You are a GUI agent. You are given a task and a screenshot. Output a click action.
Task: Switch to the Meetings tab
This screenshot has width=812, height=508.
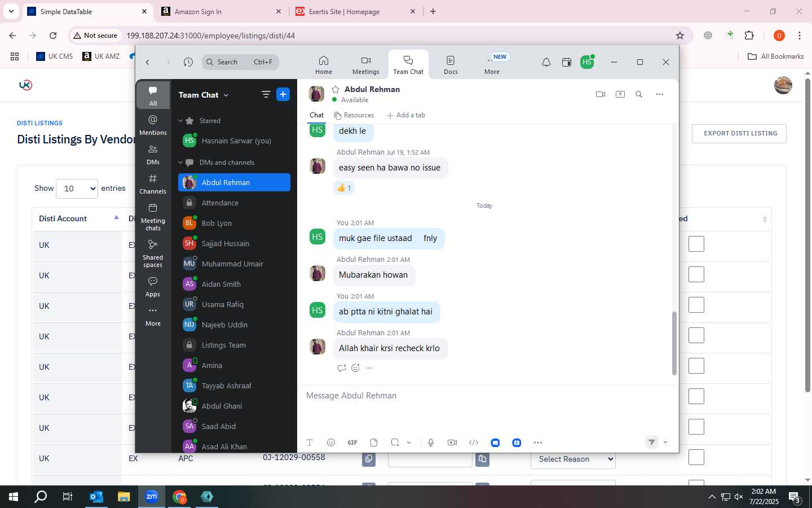[365, 65]
